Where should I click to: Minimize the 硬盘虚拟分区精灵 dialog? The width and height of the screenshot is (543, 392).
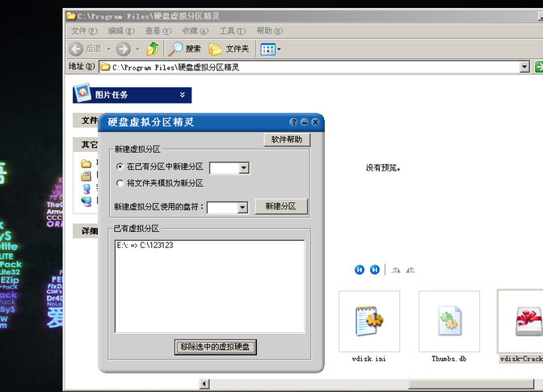305,122
